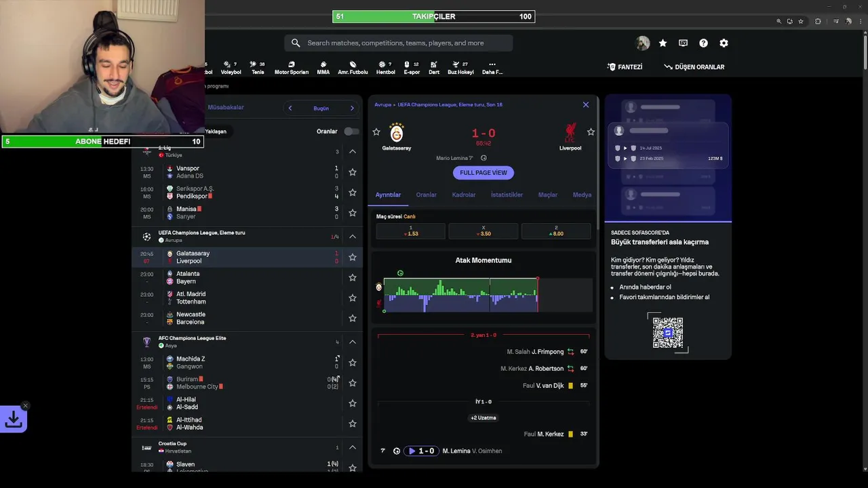Select Amr. Futbolu sport icon

pyautogui.click(x=353, y=68)
